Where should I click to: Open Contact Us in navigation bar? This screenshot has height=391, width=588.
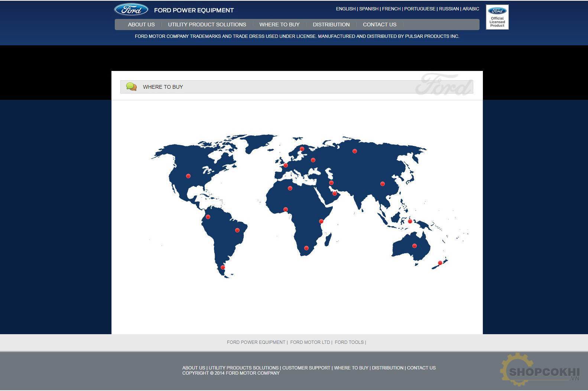click(380, 25)
